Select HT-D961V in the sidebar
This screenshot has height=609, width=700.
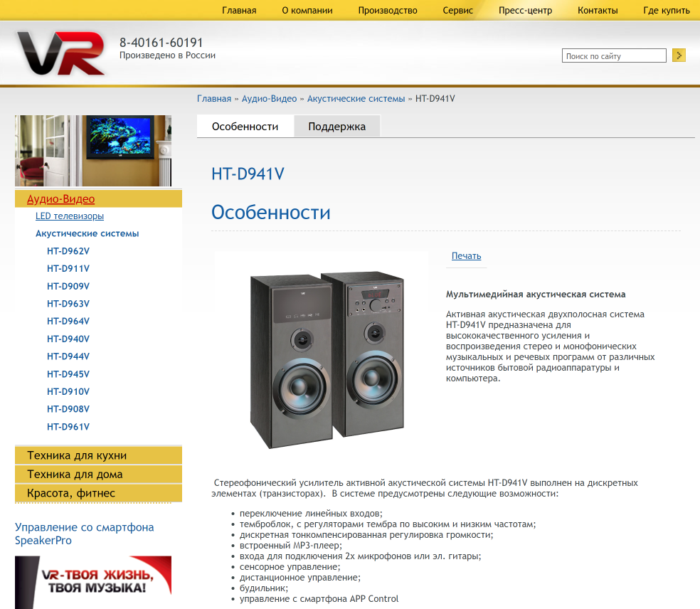click(68, 427)
